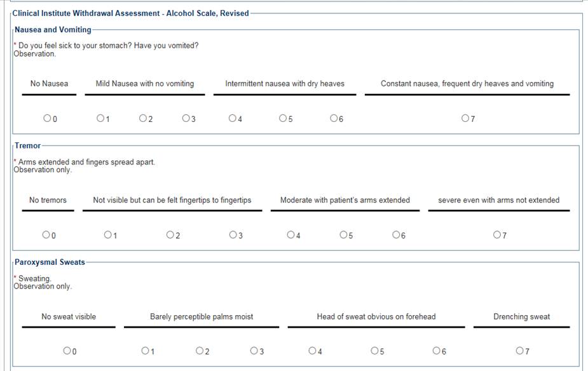Select score 0 for No sweat visible

[x=67, y=351]
